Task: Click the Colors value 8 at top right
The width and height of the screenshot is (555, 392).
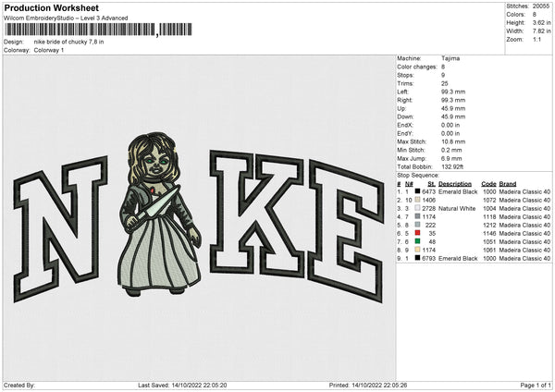Action: (x=534, y=15)
